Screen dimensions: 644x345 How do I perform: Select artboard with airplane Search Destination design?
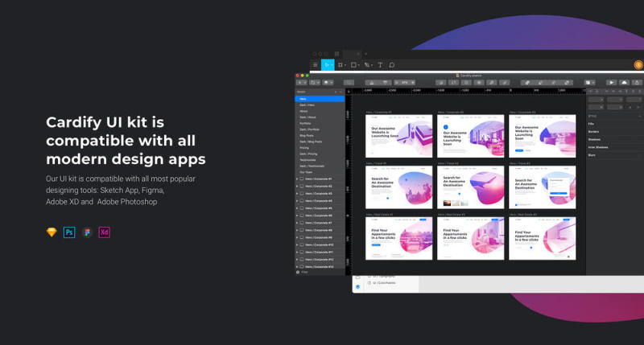click(x=471, y=187)
